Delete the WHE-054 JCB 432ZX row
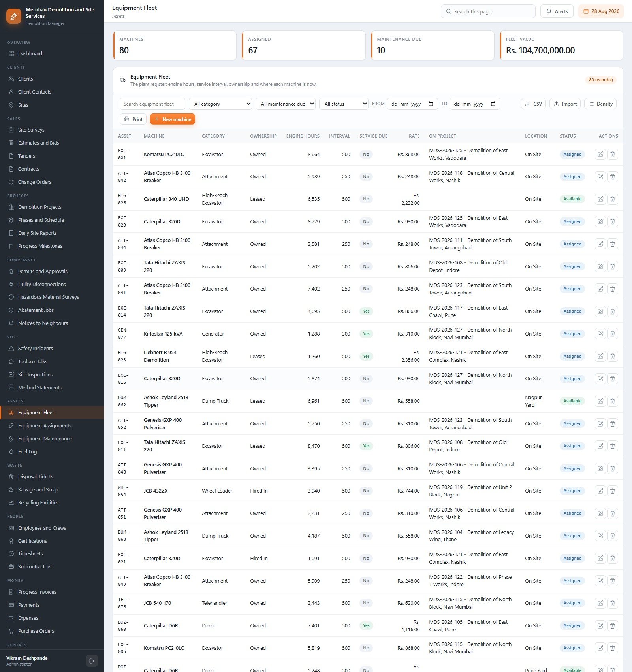Screen dimensions: 632x672 (x=612, y=491)
